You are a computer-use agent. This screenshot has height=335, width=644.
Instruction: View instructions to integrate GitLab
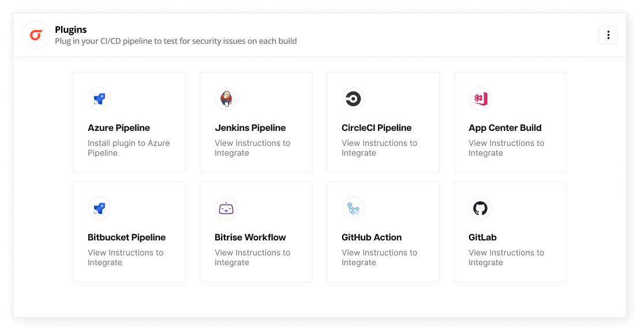click(506, 257)
